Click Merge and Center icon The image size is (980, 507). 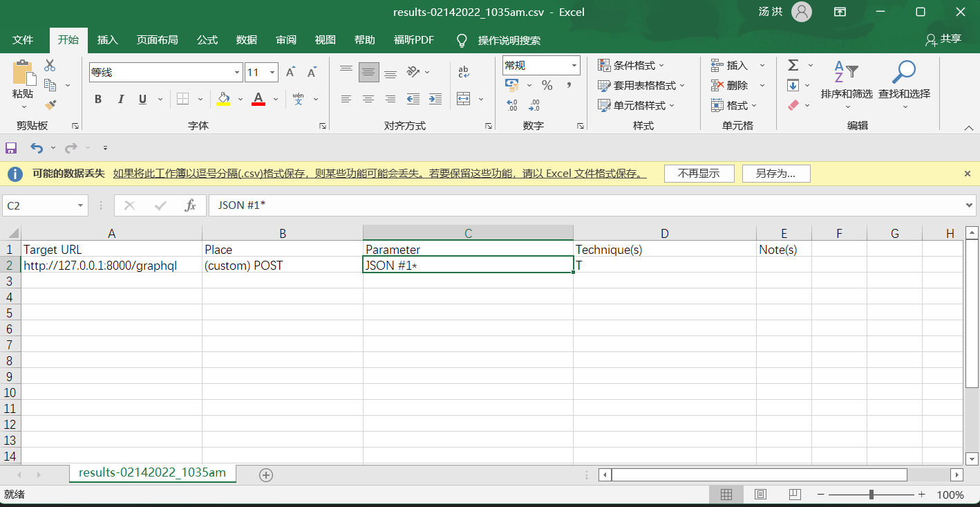pyautogui.click(x=463, y=99)
